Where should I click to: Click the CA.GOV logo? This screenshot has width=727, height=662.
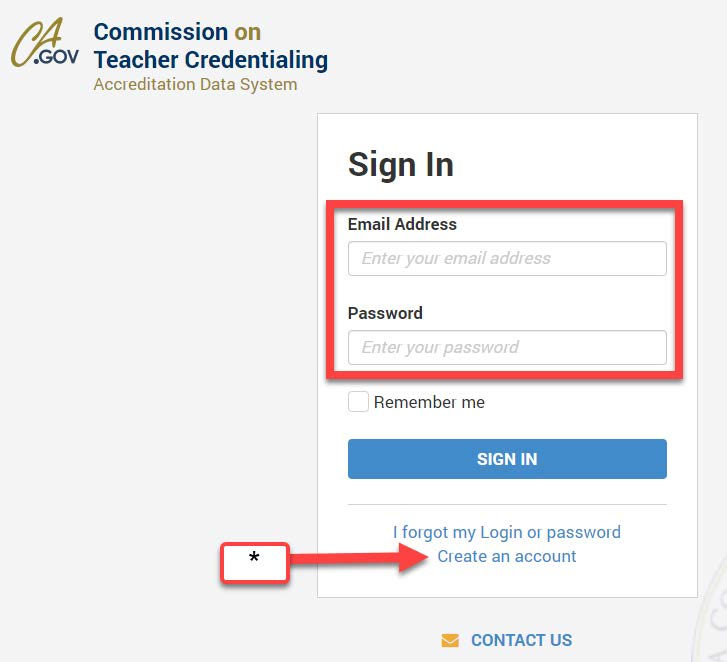tap(44, 45)
